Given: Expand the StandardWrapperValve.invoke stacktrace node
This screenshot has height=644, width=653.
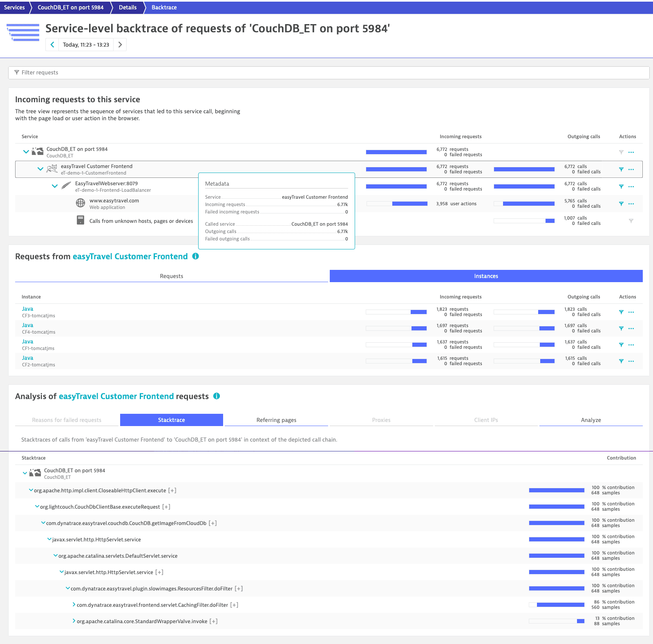Looking at the screenshot, I should 74,621.
